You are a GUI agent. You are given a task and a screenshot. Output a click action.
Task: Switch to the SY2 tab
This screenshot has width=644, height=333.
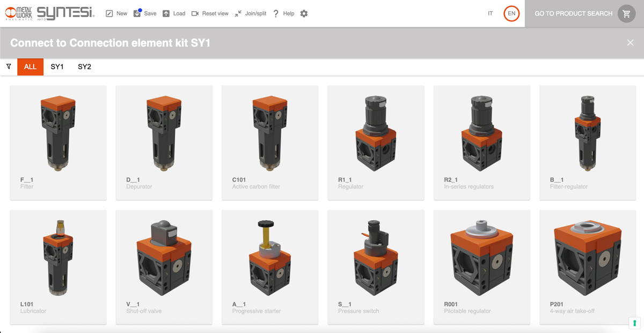point(84,67)
